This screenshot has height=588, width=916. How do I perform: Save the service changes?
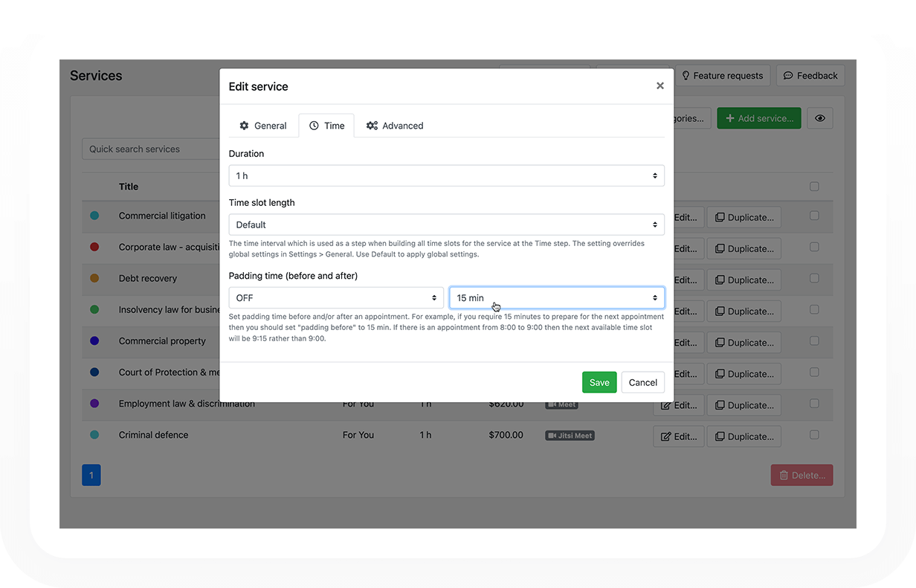pyautogui.click(x=599, y=383)
